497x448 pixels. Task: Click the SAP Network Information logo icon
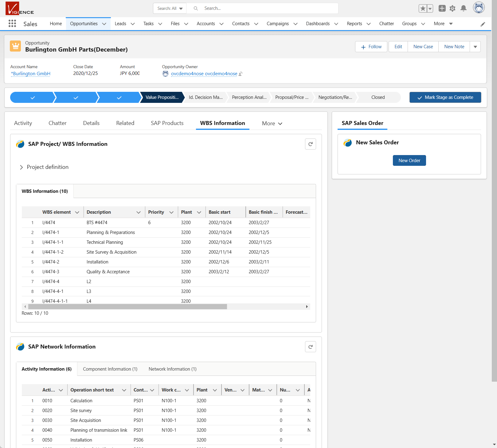coord(20,347)
